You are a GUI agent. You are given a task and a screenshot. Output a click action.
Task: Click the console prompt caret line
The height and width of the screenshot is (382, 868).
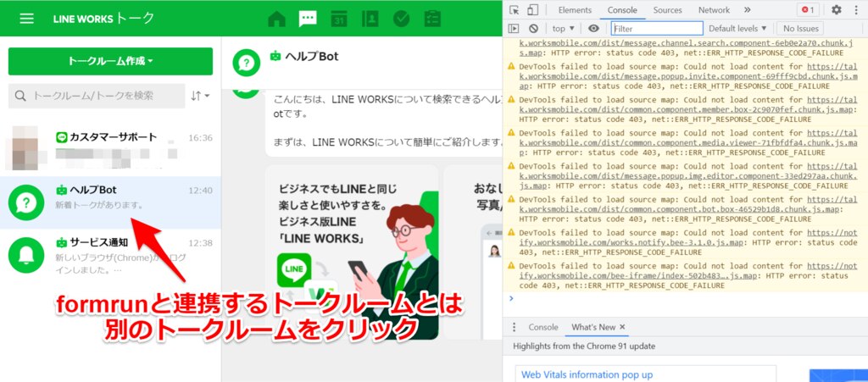pyautogui.click(x=685, y=298)
